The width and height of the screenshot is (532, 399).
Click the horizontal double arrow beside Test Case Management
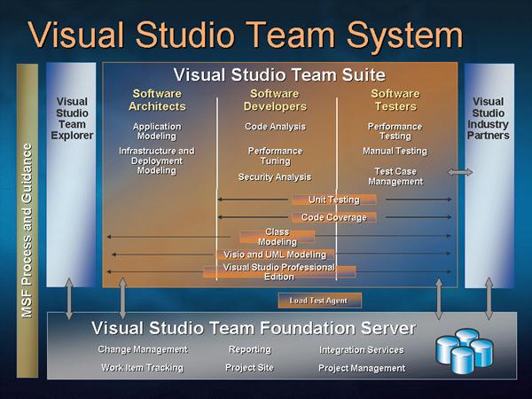pos(461,171)
